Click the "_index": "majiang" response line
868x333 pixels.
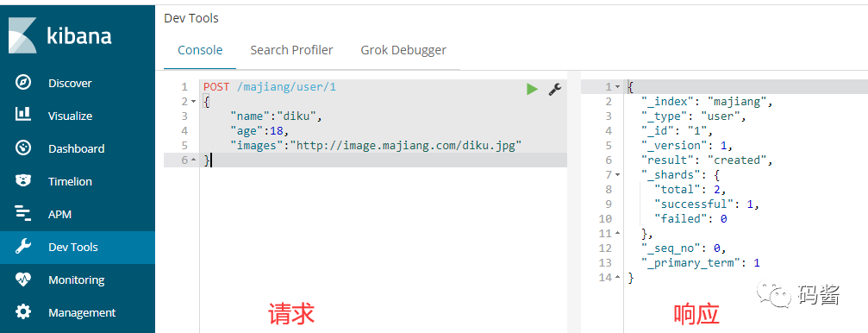coord(706,102)
